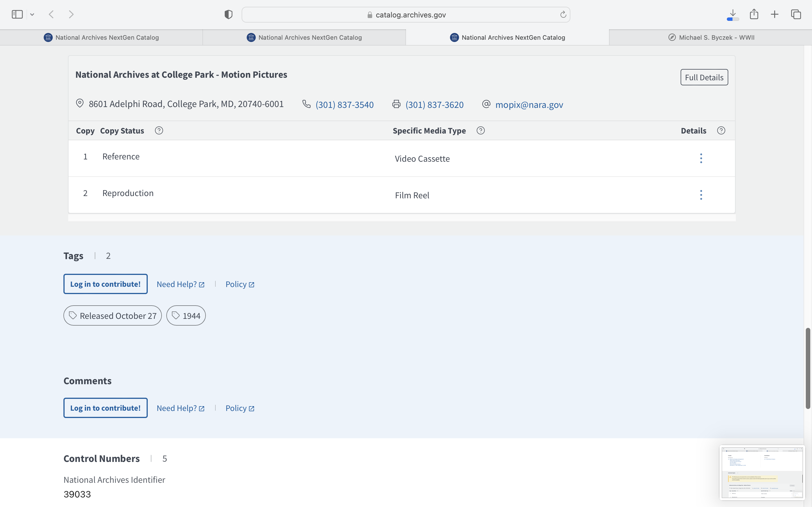This screenshot has height=507, width=812.
Task: Switch to the first National Archives tab
Action: (x=101, y=37)
